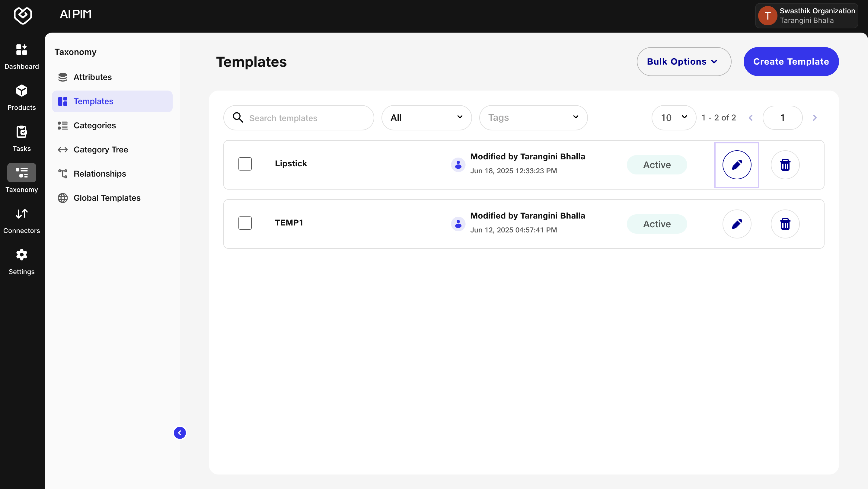The image size is (868, 489).
Task: Go to Categories in Taxonomy menu
Action: 112,125
